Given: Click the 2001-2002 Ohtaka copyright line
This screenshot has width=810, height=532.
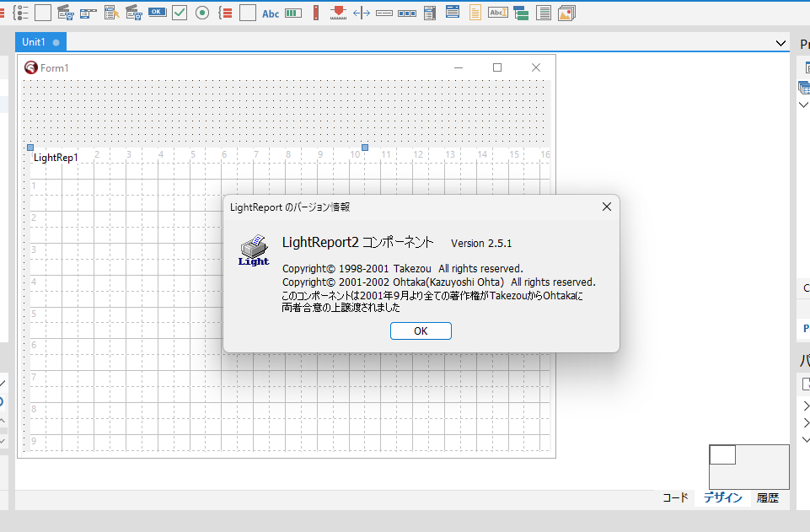Looking at the screenshot, I should (438, 282).
